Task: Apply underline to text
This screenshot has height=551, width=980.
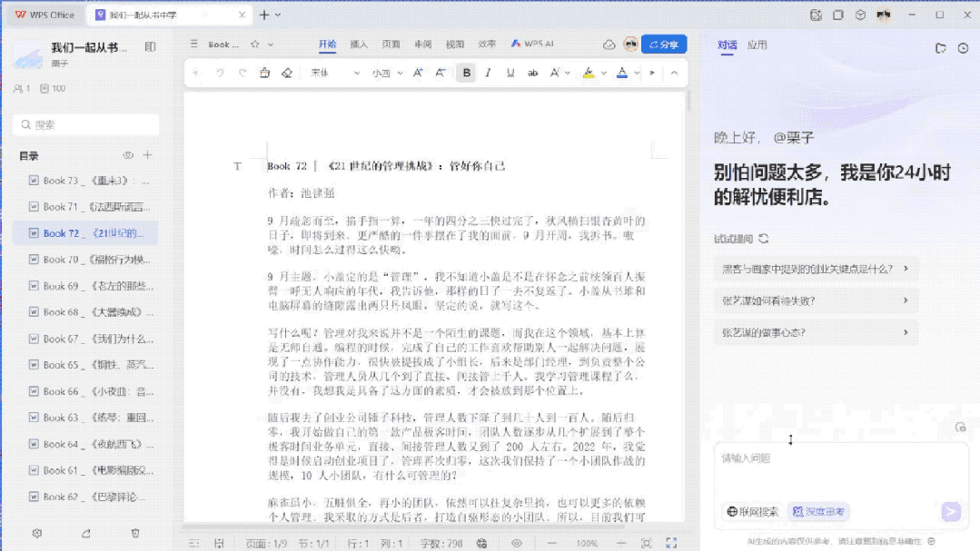Action: click(510, 74)
